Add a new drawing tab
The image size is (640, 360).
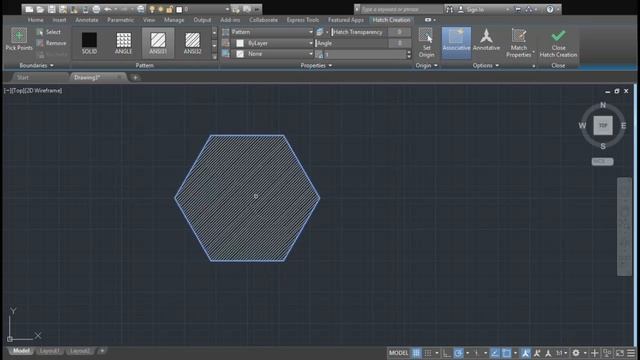[135, 77]
